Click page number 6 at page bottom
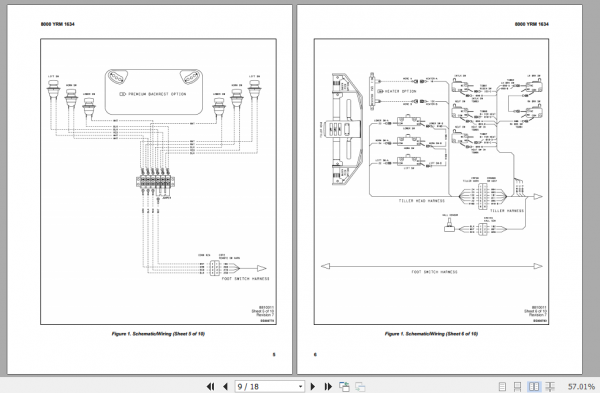Viewport: 600px width, 393px height. point(315,355)
